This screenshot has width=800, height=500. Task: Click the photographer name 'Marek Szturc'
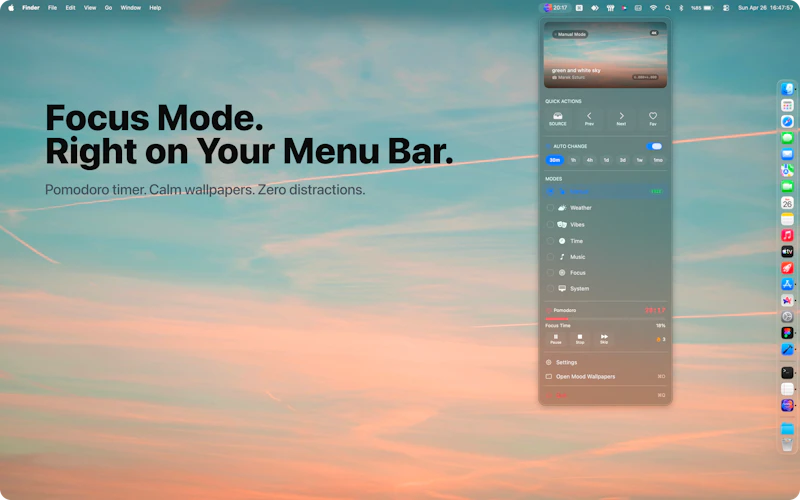(x=571, y=78)
